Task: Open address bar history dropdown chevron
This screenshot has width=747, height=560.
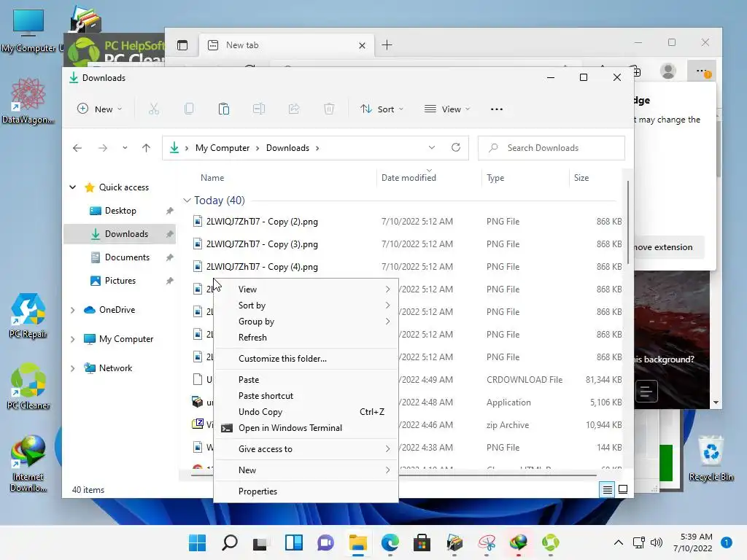Action: (x=432, y=147)
